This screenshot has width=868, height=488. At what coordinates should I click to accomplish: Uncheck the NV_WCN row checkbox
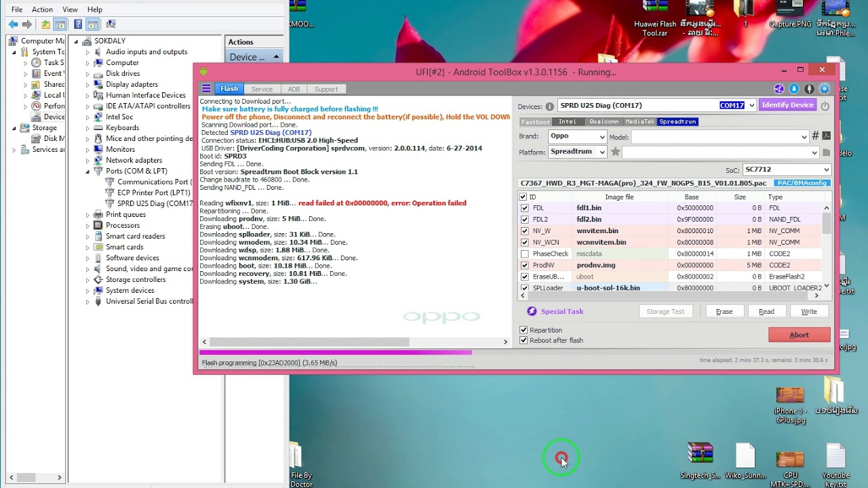pyautogui.click(x=524, y=242)
